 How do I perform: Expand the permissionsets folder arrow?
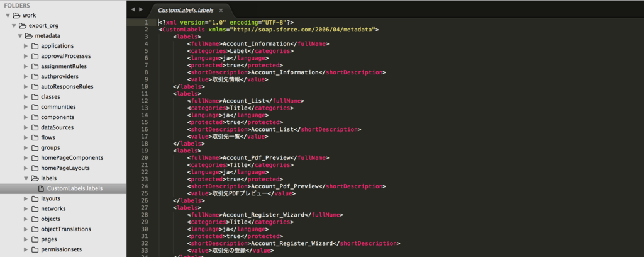pos(26,249)
